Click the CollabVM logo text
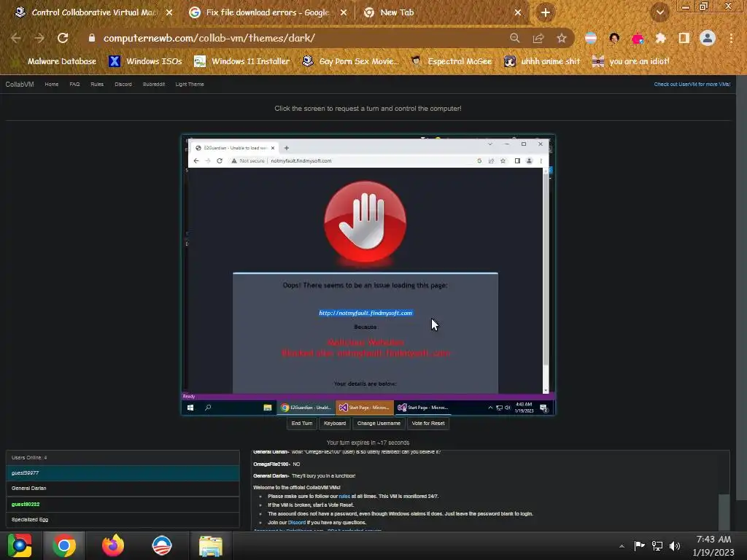Screen dimensions: 747x560 pos(20,85)
